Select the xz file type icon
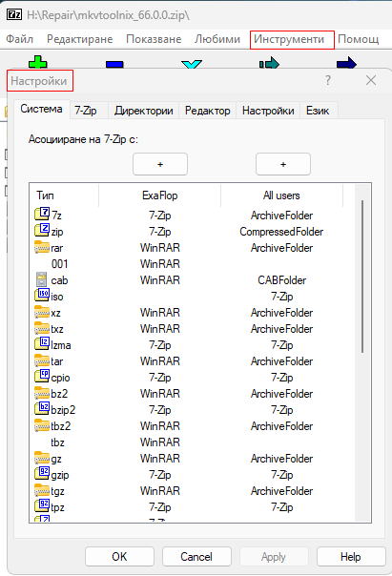Screen dimensions: 392x576 [x=42, y=312]
